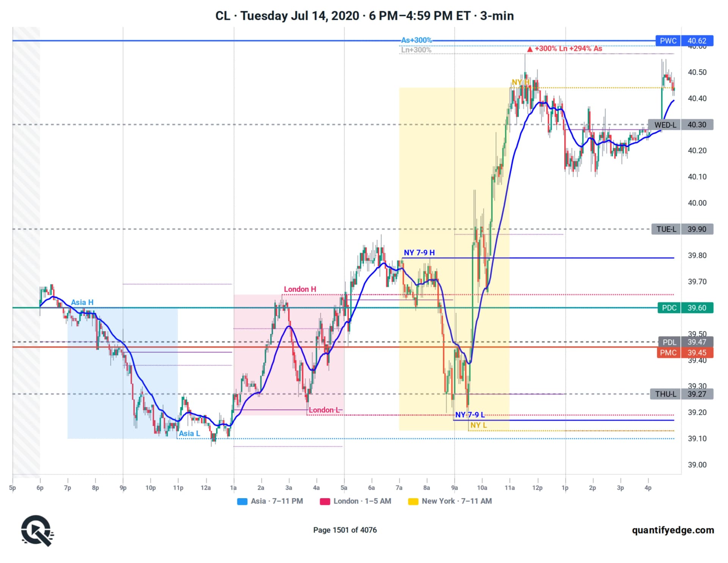Click the 5a time axis tick
The width and height of the screenshot is (728, 563).
(x=344, y=488)
